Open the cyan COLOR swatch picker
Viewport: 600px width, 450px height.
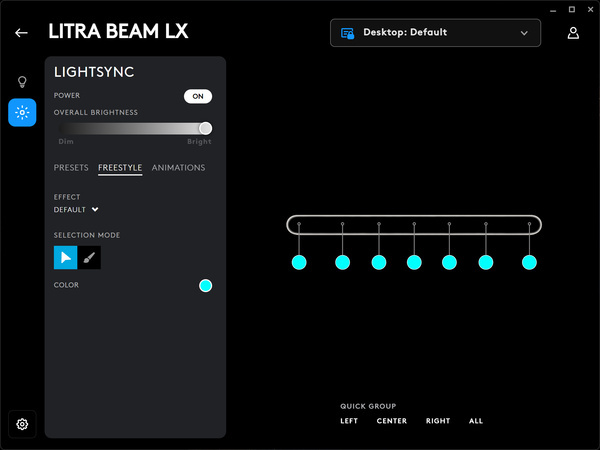205,285
